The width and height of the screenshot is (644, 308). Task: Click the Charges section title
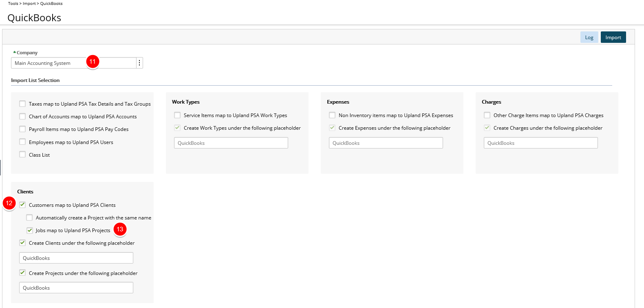492,102
